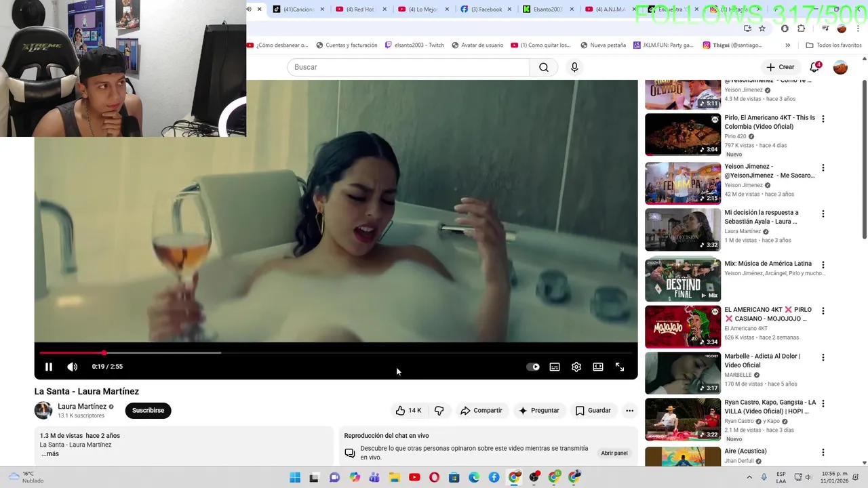Show hidden system tray icons

749,477
